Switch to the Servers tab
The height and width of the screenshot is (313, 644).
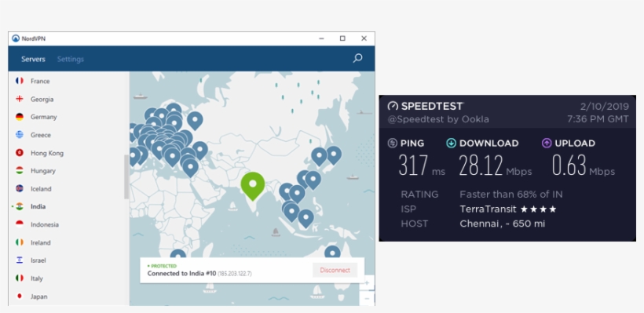[x=33, y=59]
